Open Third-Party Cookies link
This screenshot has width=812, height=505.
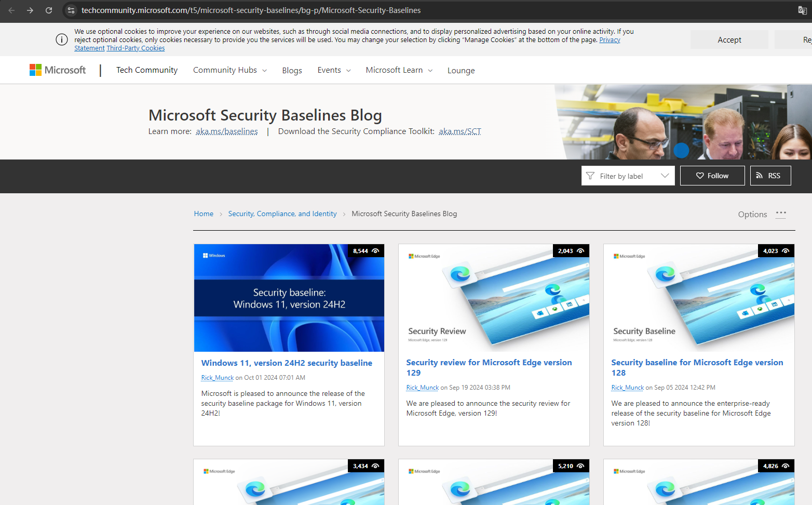[x=136, y=48]
